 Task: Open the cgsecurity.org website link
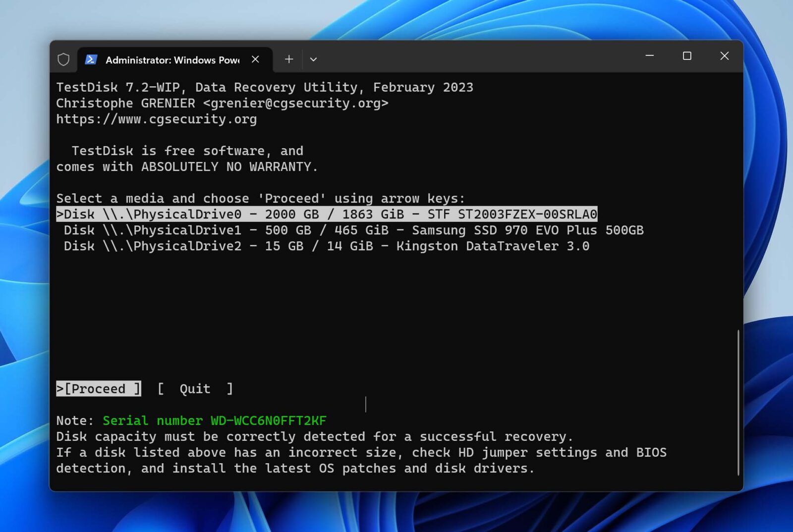click(157, 119)
